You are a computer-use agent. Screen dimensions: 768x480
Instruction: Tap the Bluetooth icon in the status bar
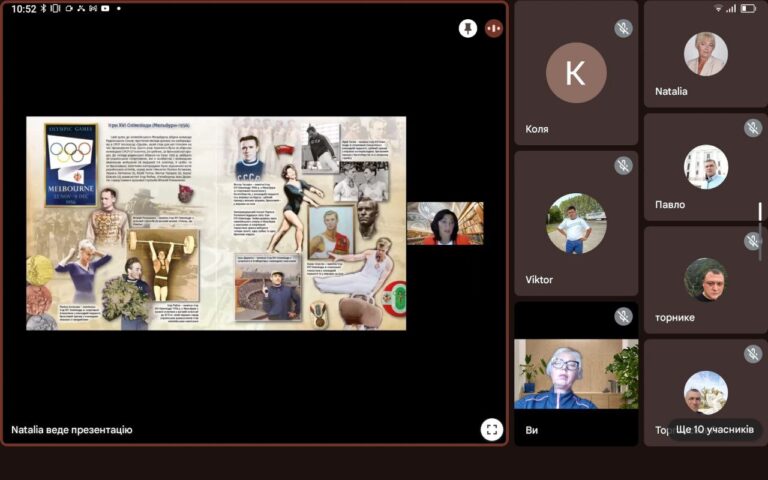[43, 8]
